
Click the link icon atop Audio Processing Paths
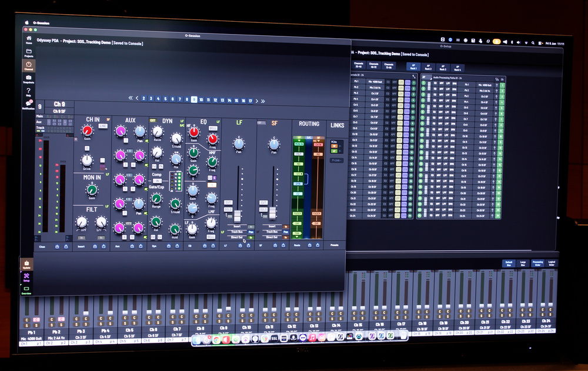(497, 79)
